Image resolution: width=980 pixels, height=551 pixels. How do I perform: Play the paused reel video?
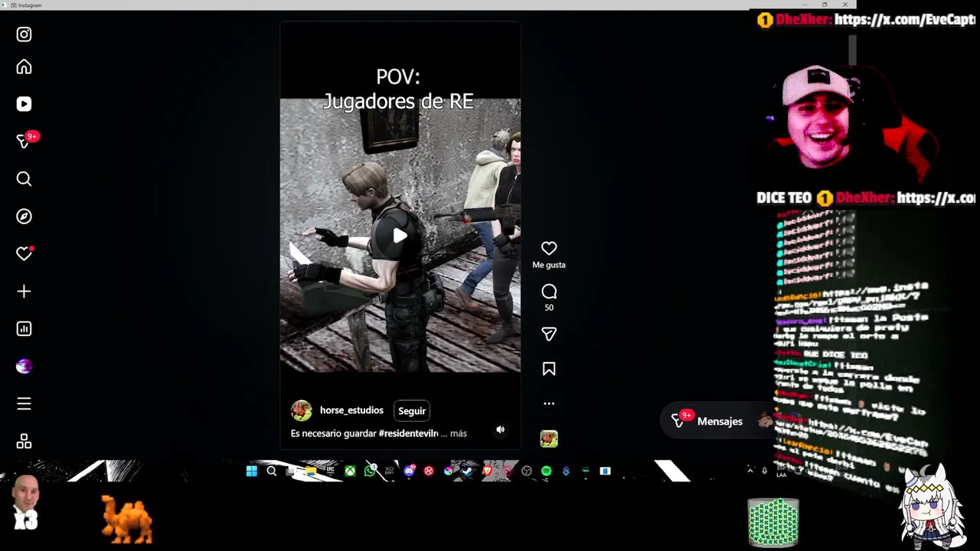[x=400, y=236]
